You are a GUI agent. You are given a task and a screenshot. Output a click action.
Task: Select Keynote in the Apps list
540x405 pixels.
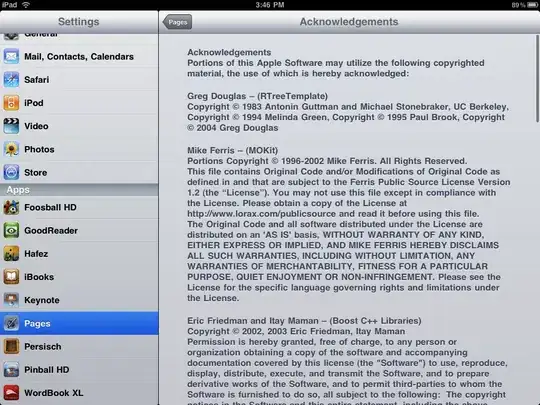click(79, 300)
